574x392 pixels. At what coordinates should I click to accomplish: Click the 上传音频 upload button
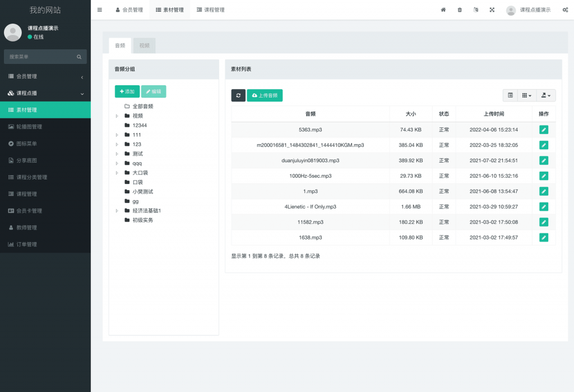pos(265,95)
